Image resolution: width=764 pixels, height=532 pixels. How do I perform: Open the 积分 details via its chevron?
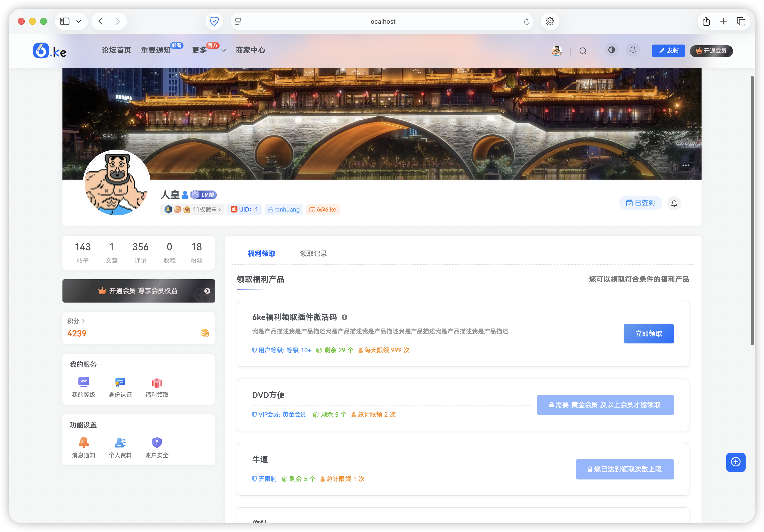coord(84,321)
